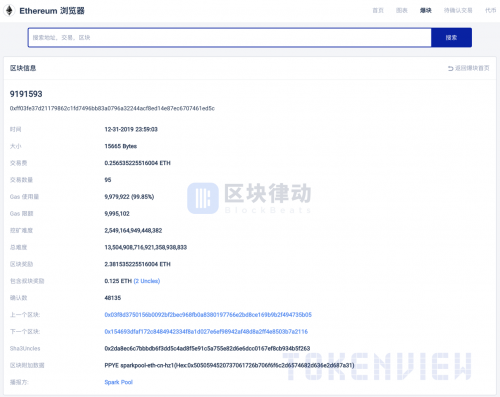The width and height of the screenshot is (500, 397).
Task: Click the size value 15665 Bytes
Action: point(121,146)
